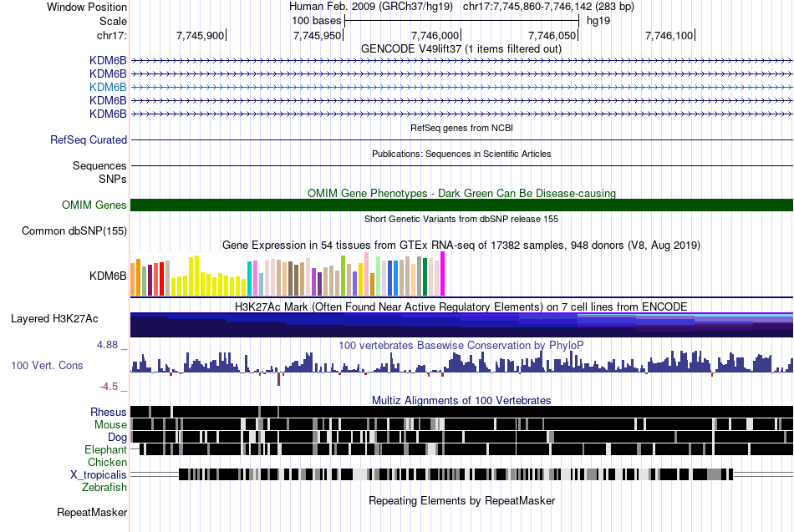The width and height of the screenshot is (794, 532).
Task: Open the OMIM Gene Phenotypes track title
Action: 461,194
